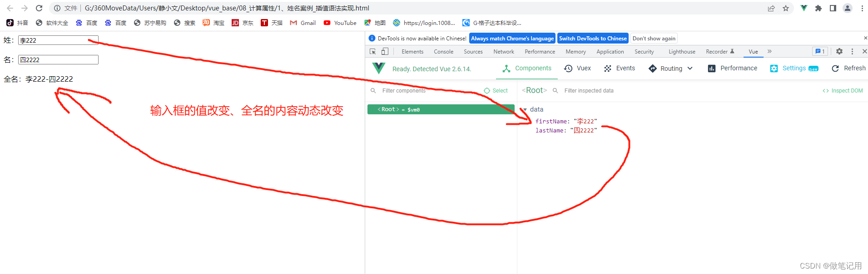Switch to the Lighthouse tab

click(682, 52)
